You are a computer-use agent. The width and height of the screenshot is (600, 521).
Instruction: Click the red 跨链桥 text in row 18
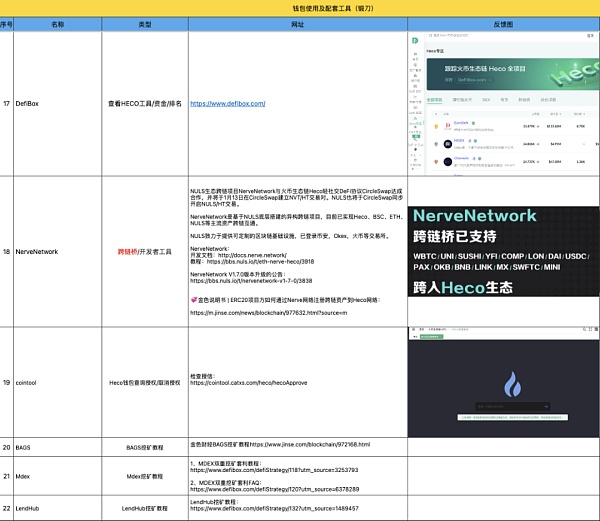coord(129,252)
